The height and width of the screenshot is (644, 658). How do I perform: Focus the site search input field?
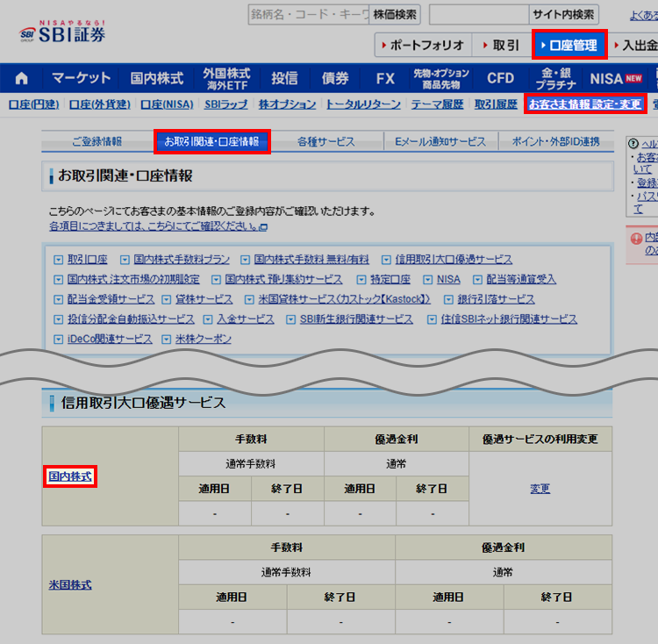tap(479, 15)
